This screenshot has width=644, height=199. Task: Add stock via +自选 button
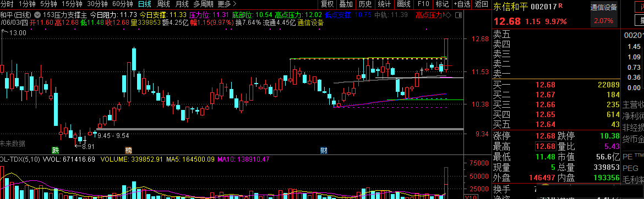462,4
